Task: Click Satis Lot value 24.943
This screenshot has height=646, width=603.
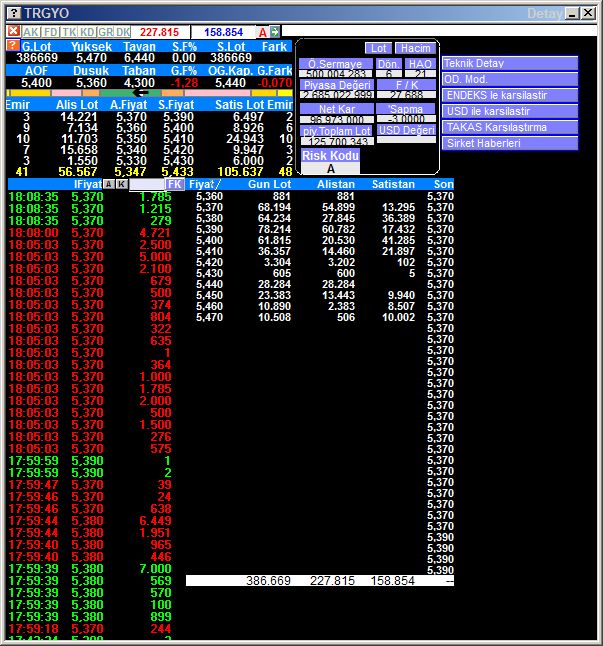Action: pyautogui.click(x=245, y=139)
